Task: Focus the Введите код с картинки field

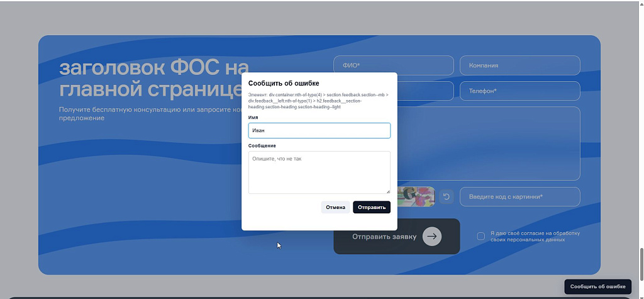Action: click(520, 196)
